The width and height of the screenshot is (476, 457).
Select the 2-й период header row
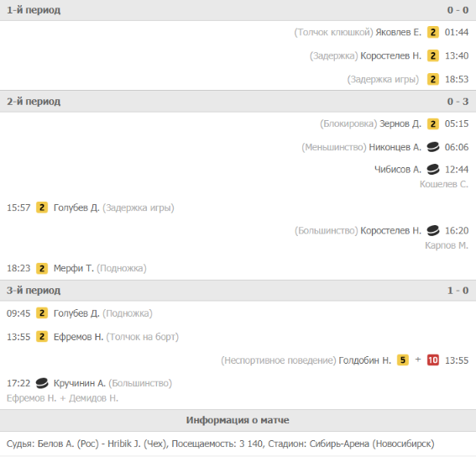(238, 102)
